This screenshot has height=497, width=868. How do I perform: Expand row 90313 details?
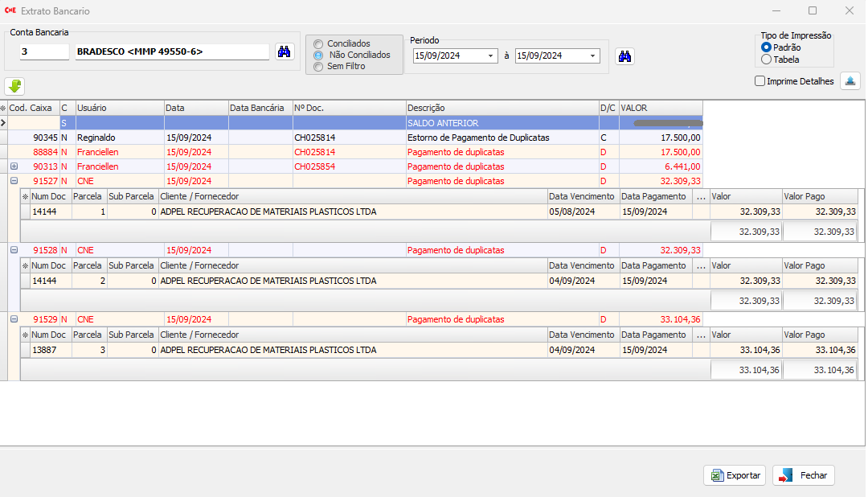[14, 166]
